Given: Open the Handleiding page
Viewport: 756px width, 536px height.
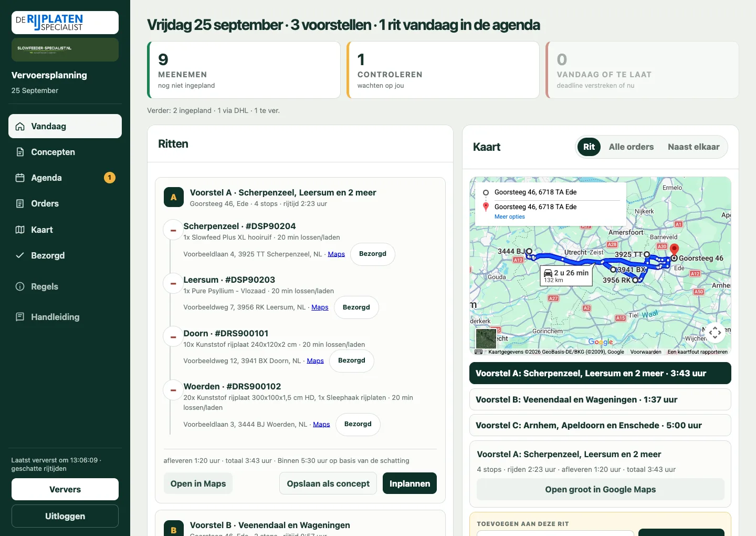Looking at the screenshot, I should [65, 317].
